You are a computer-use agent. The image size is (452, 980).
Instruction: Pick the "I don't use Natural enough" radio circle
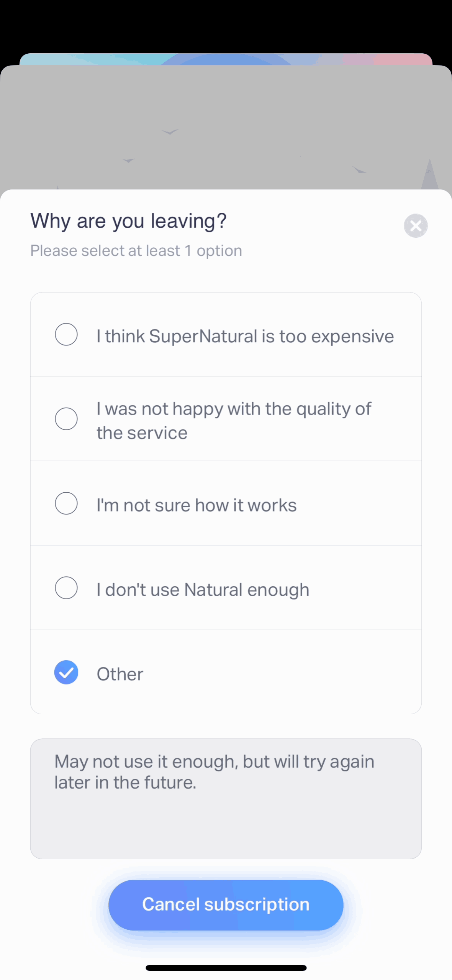click(66, 587)
